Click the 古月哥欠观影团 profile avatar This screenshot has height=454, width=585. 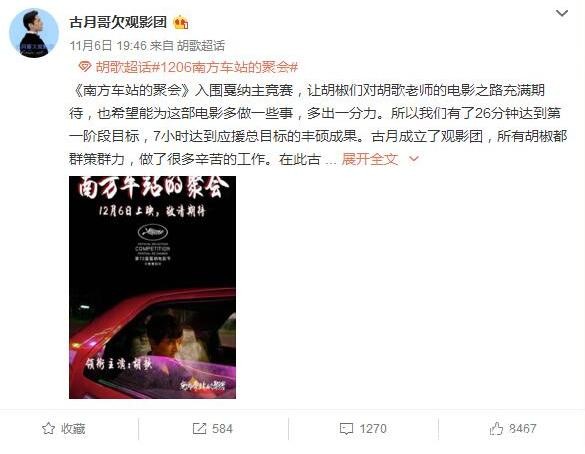point(34,33)
